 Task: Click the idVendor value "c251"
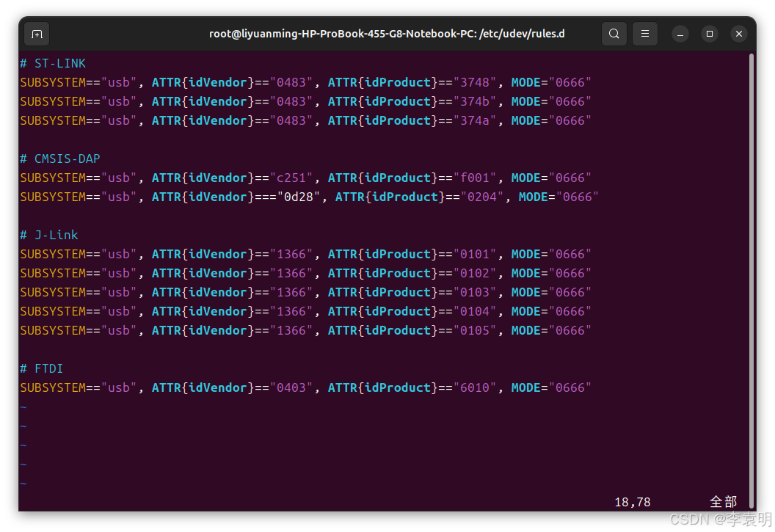tap(291, 178)
